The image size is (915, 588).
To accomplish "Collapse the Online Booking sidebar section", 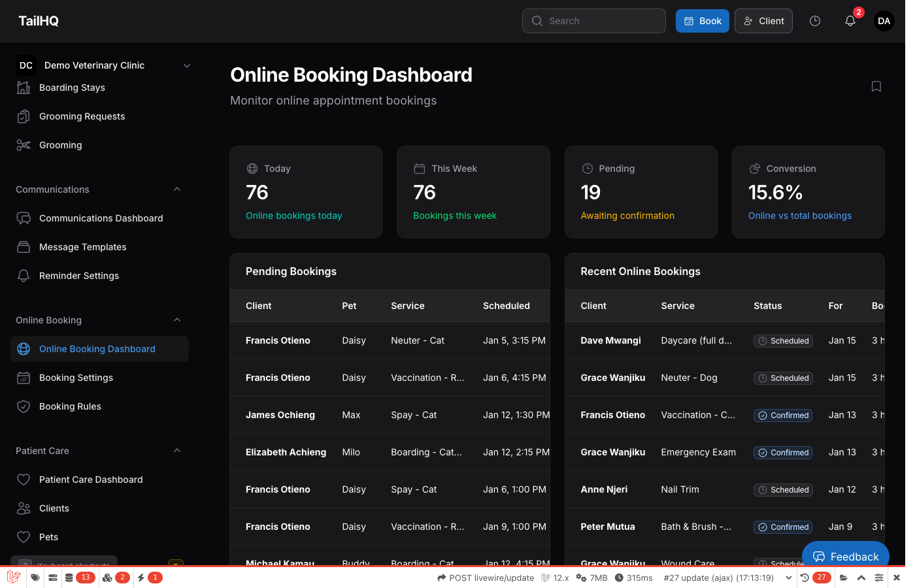I will coord(177,320).
